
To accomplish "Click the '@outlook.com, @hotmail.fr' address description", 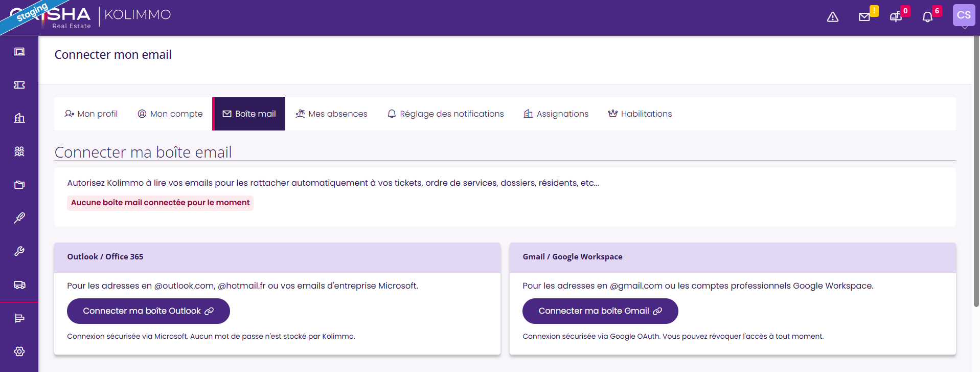I will point(242,286).
